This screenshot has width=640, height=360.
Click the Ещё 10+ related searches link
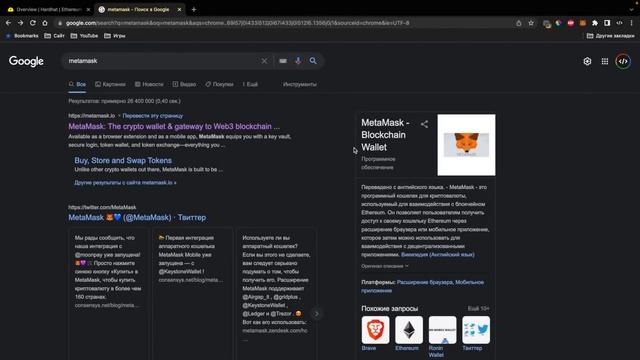pos(479,309)
